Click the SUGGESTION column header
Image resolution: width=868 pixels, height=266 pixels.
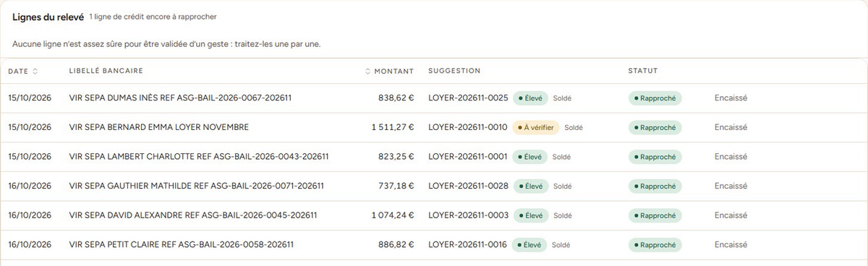[x=454, y=71]
